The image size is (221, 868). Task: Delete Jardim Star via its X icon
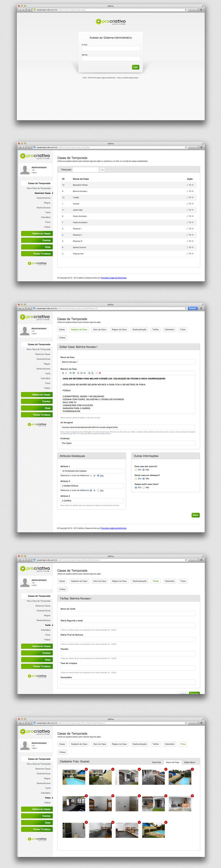(x=190, y=210)
